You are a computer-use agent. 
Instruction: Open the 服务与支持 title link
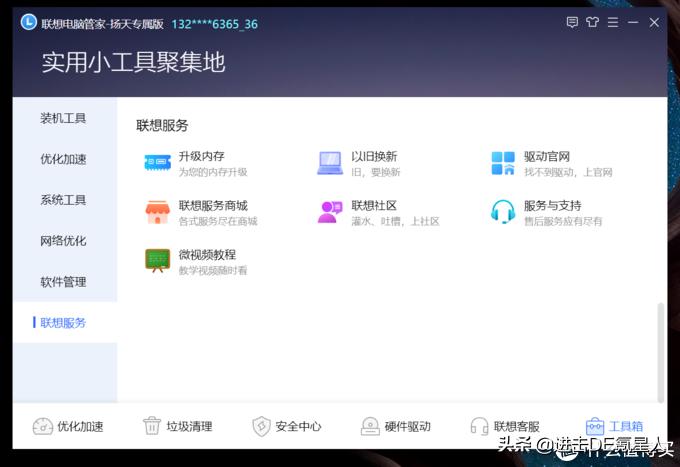(552, 205)
